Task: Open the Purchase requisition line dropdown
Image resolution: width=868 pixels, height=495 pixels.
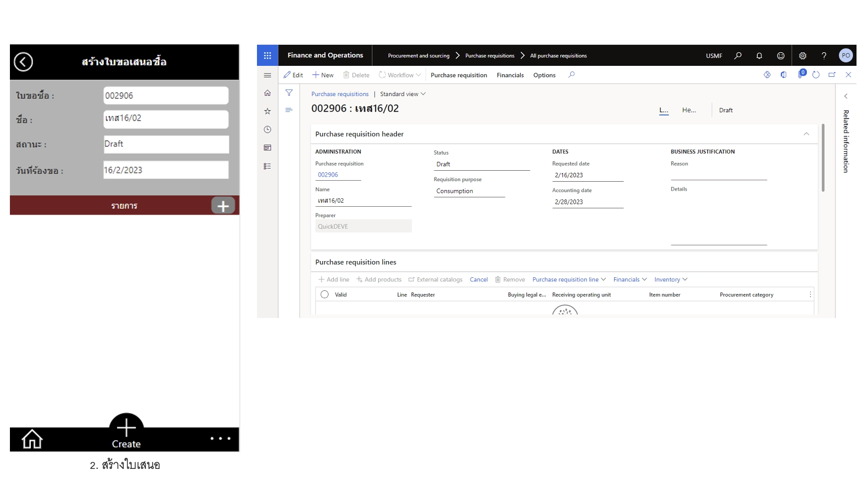Action: 569,280
